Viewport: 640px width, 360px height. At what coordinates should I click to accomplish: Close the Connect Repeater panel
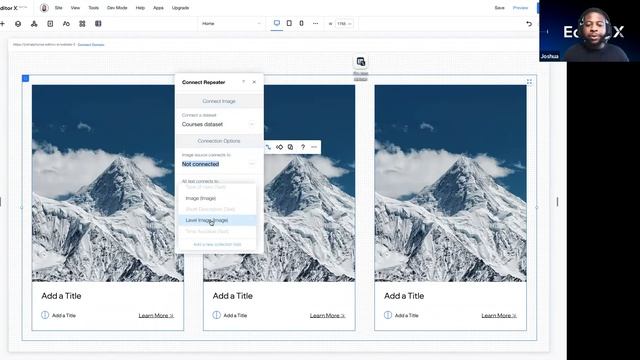point(254,82)
